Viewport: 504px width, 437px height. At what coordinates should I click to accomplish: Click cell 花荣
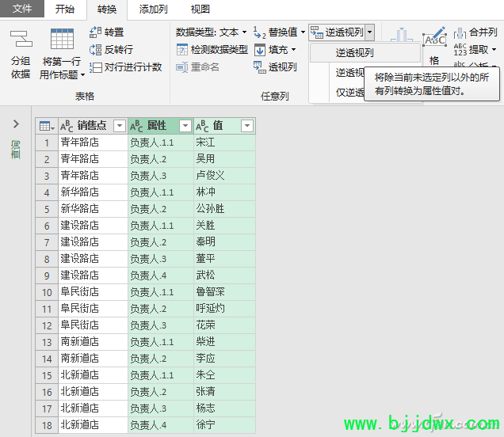click(224, 325)
